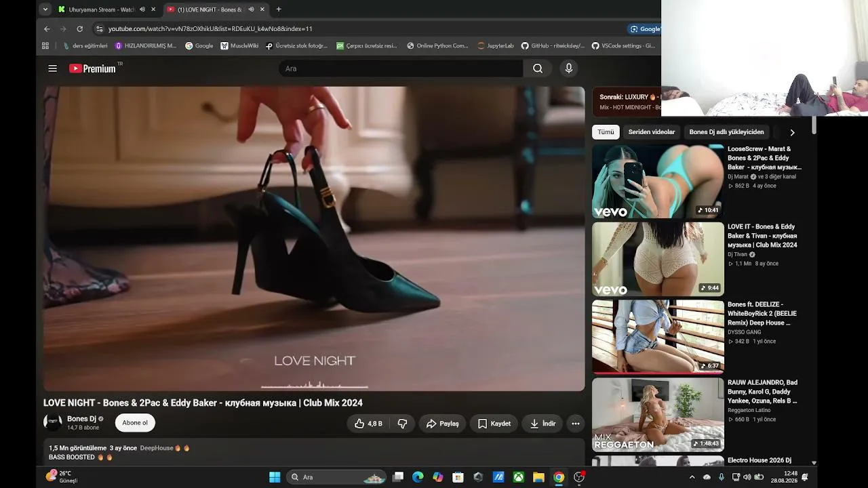Image resolution: width=868 pixels, height=488 pixels.
Task: Open the weather widget showing 26°C
Action: [x=62, y=477]
